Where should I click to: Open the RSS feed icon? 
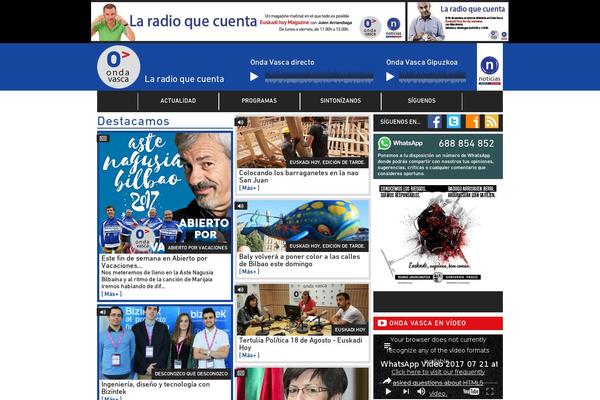pos(492,122)
